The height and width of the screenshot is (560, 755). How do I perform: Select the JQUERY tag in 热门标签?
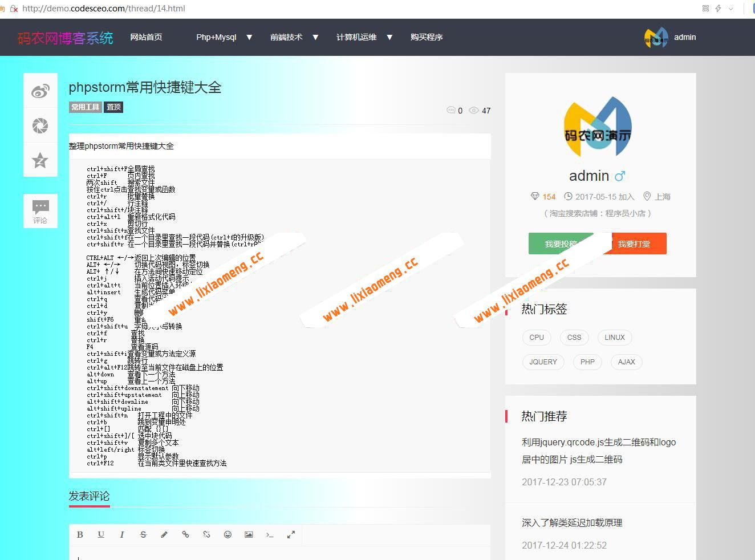tap(543, 362)
